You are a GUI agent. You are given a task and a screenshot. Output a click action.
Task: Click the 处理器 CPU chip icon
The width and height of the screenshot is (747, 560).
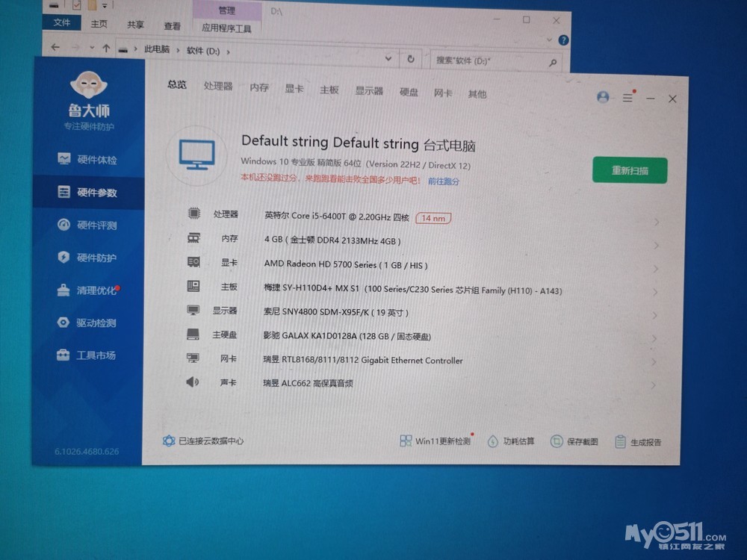pyautogui.click(x=194, y=213)
